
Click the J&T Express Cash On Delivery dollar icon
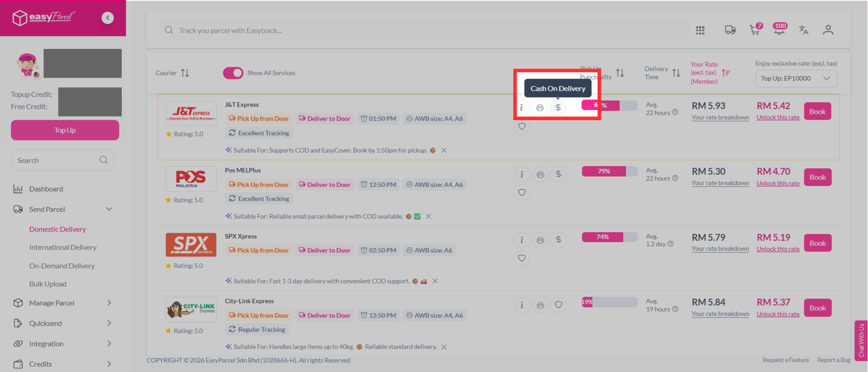(558, 108)
